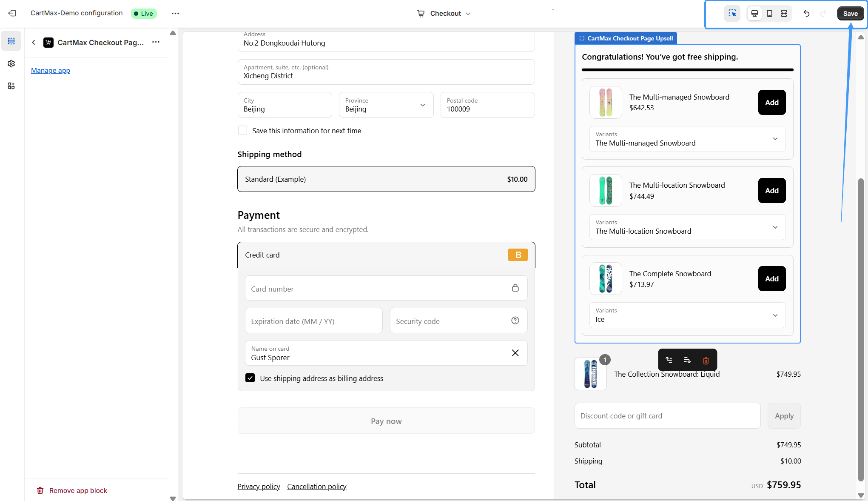Image resolution: width=868 pixels, height=501 pixels.
Task: Open the CartMax-Demo configuration more options
Action: pos(175,13)
